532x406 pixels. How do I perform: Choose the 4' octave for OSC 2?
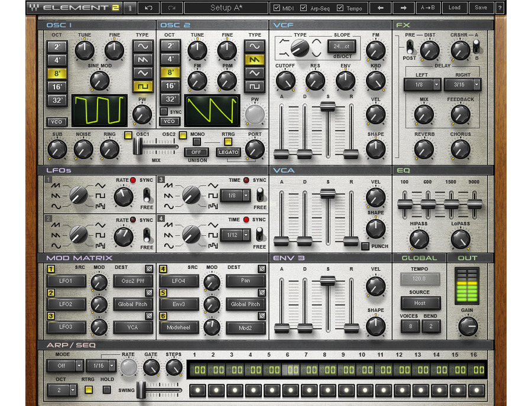(170, 60)
